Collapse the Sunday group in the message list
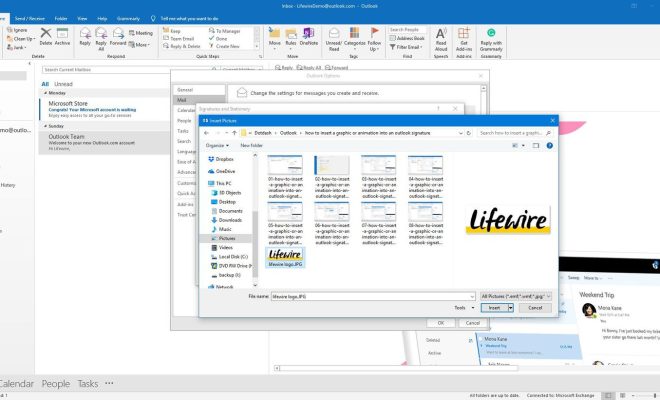Screen dimensions: 660x400 pyautogui.click(x=45, y=126)
